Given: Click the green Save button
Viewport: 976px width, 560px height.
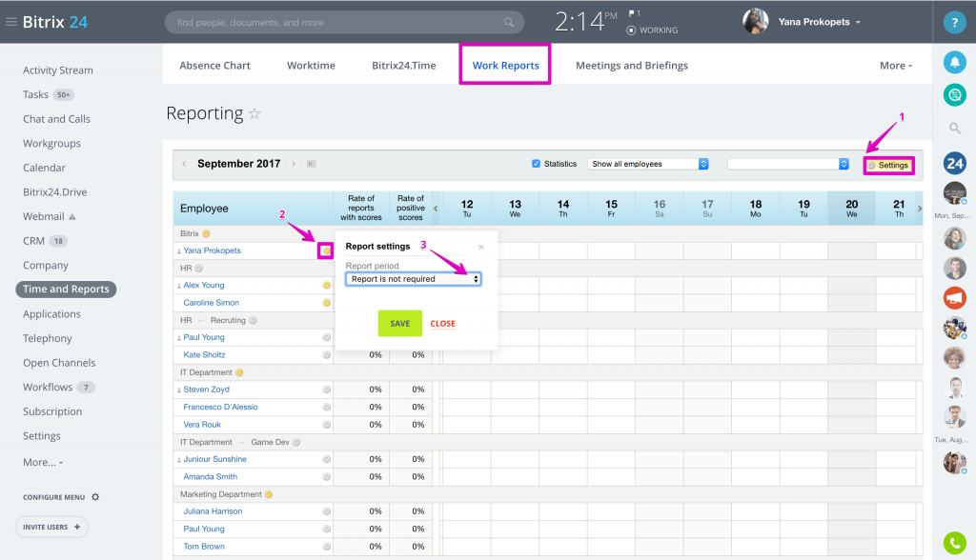Looking at the screenshot, I should point(400,324).
